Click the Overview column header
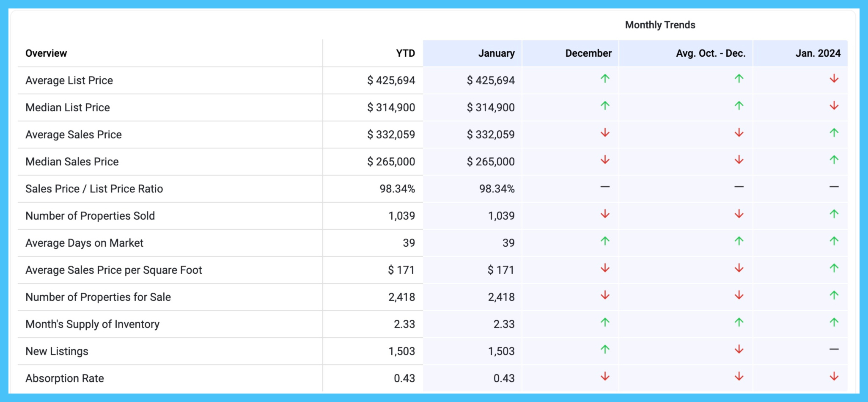The height and width of the screenshot is (402, 868). (46, 53)
